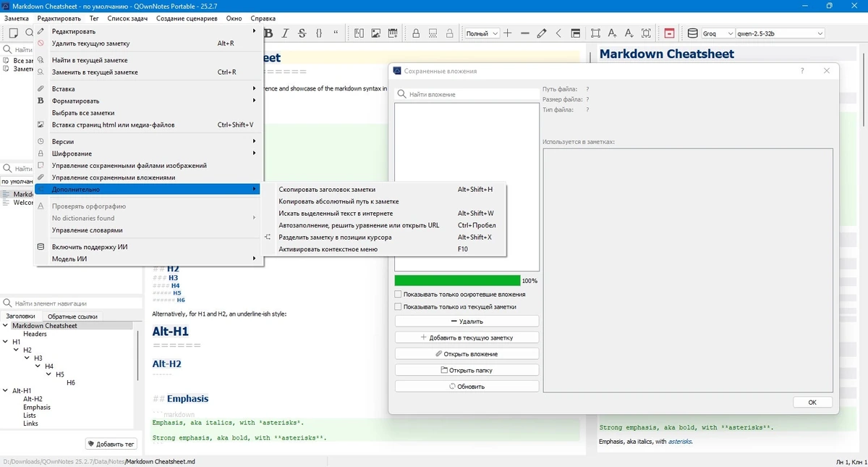This screenshot has width=868, height=467.
Task: Collapse the H2 node in navigation tree
Action: tap(17, 350)
